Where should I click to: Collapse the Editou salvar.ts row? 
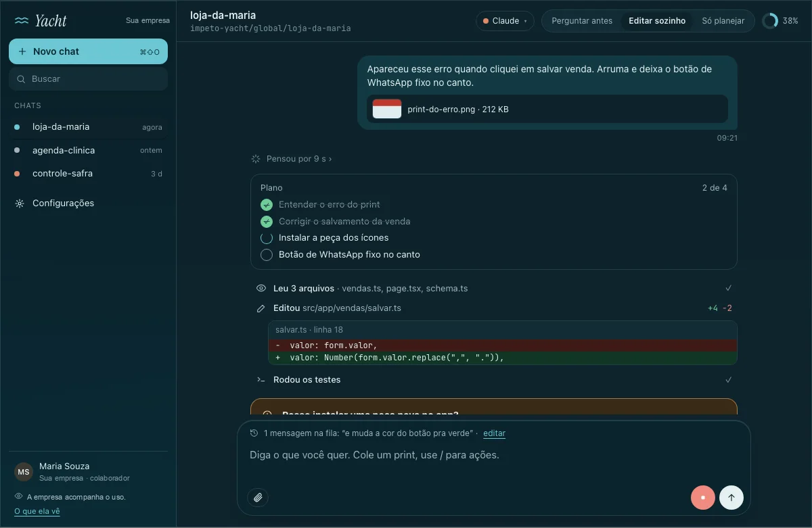494,308
